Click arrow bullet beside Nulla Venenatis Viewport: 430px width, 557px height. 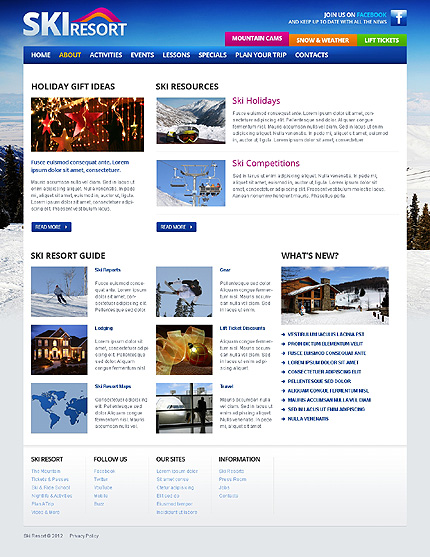pos(283,419)
